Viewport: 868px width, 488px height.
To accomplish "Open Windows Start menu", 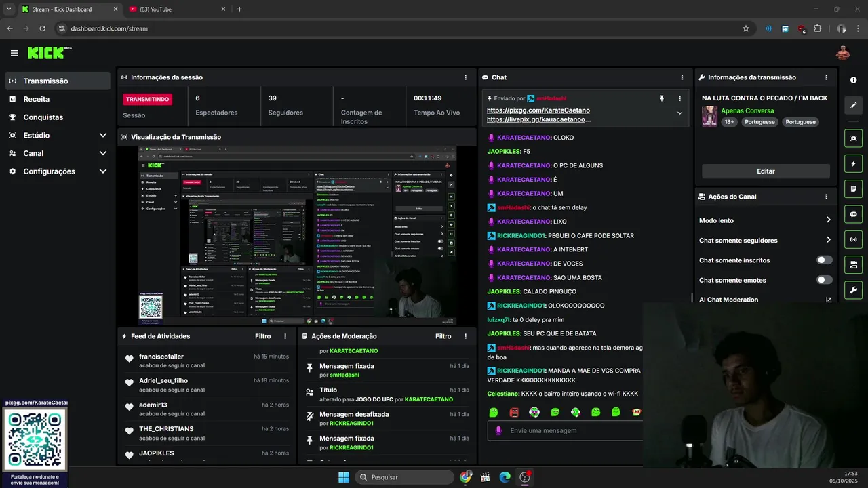I will [344, 477].
